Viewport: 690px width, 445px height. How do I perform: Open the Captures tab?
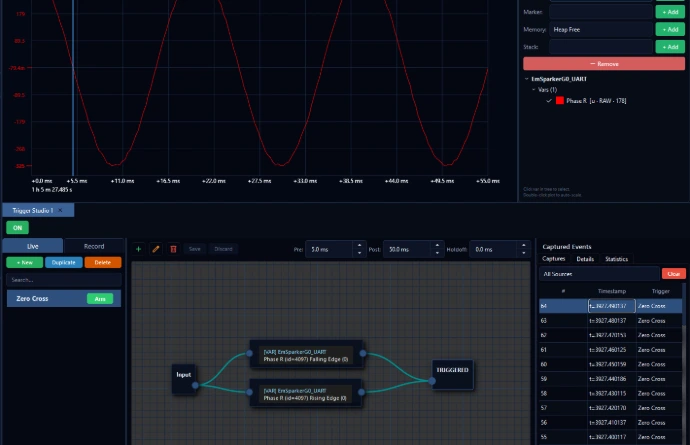554,259
